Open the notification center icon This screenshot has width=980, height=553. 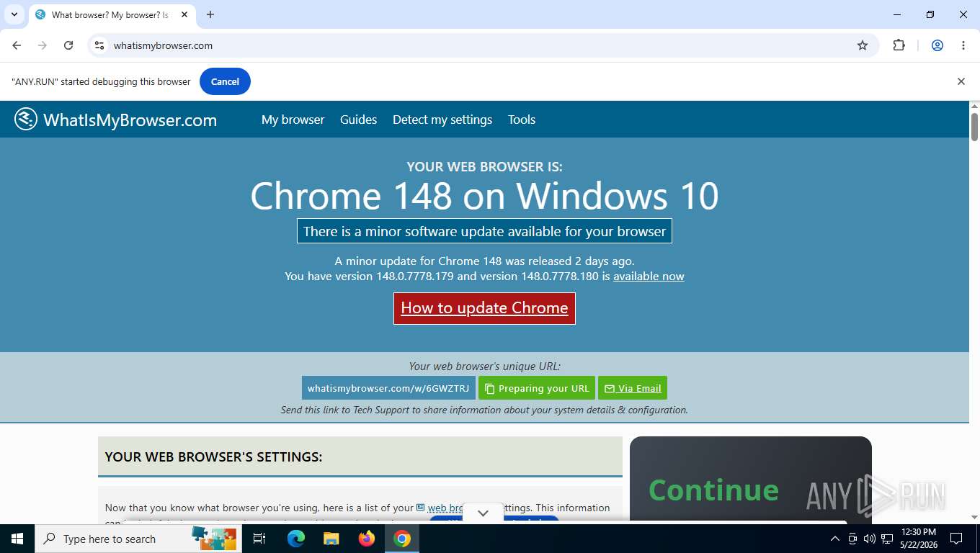pos(956,539)
